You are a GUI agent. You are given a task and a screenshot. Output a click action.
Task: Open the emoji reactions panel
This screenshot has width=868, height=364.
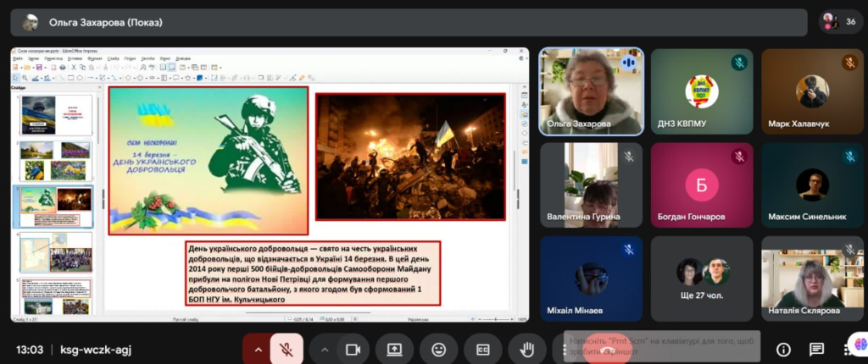438,349
